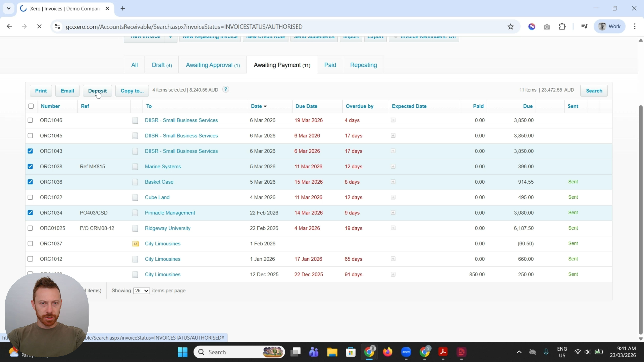
Task: Click the Deposit button
Action: [x=97, y=91]
